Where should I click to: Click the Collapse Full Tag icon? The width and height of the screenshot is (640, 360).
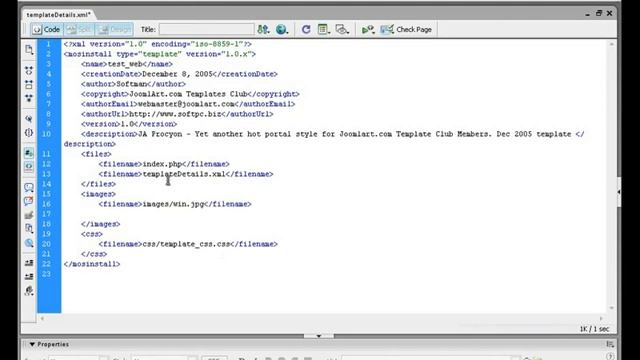[29, 71]
